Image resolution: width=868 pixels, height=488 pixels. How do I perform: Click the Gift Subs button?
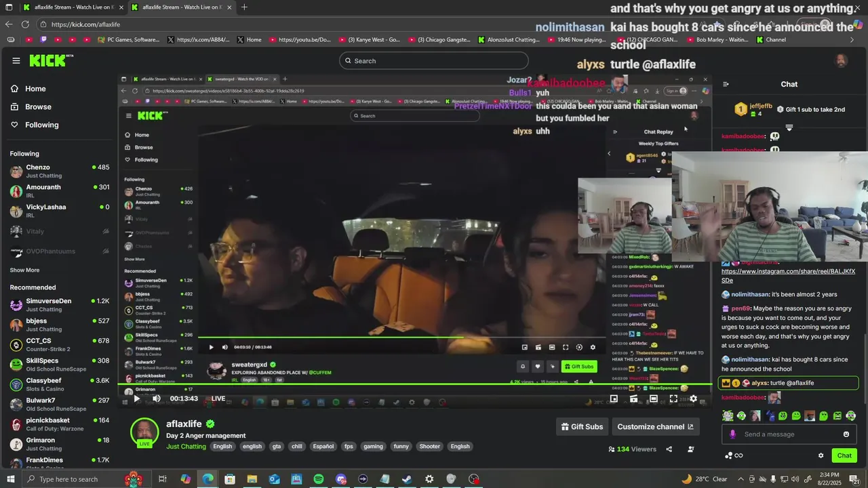click(x=582, y=426)
